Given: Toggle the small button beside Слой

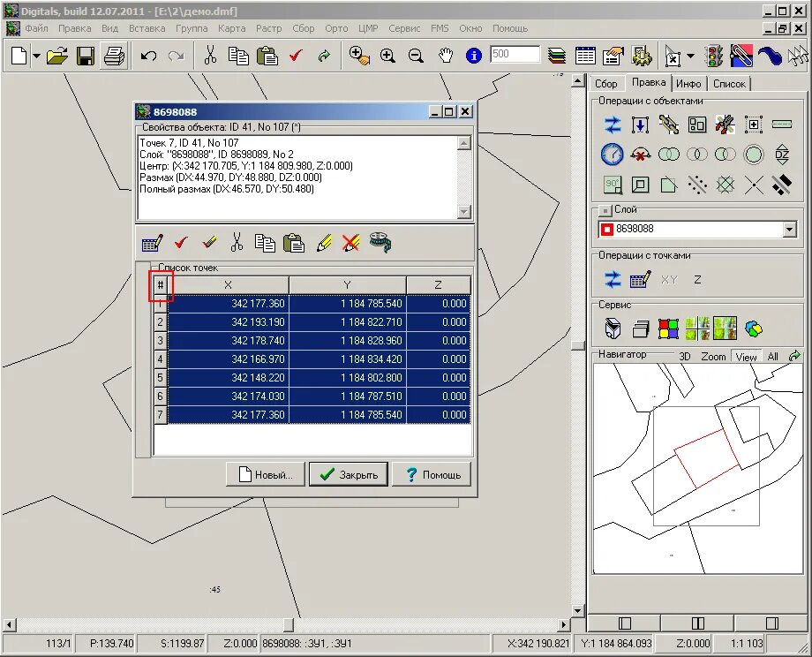Looking at the screenshot, I should pos(605,211).
